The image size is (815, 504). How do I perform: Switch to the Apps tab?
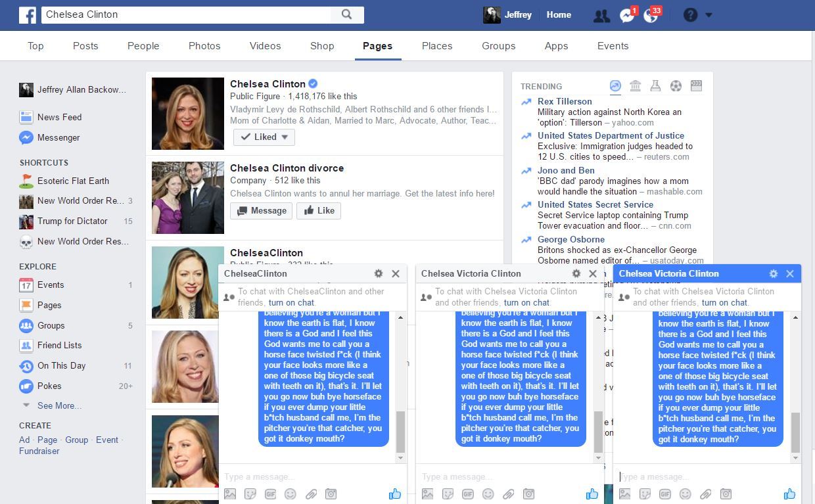pos(556,46)
